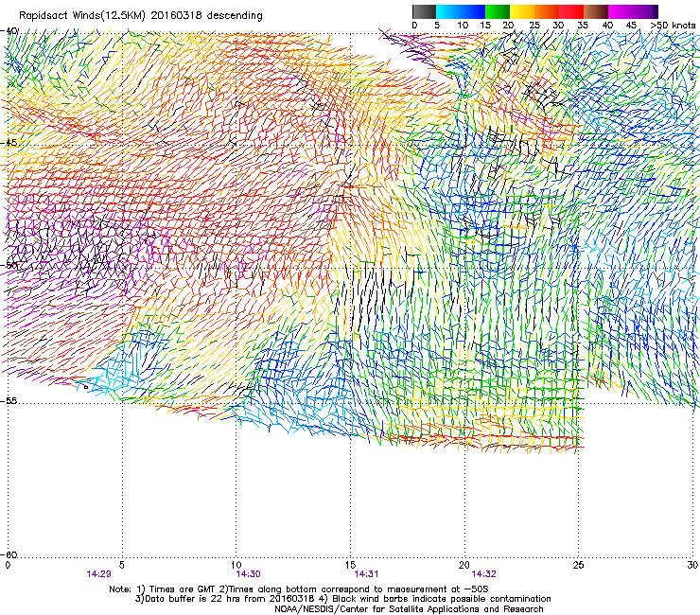
Task: Select the orange 25-30 knots legend swatch
Action: [547, 11]
